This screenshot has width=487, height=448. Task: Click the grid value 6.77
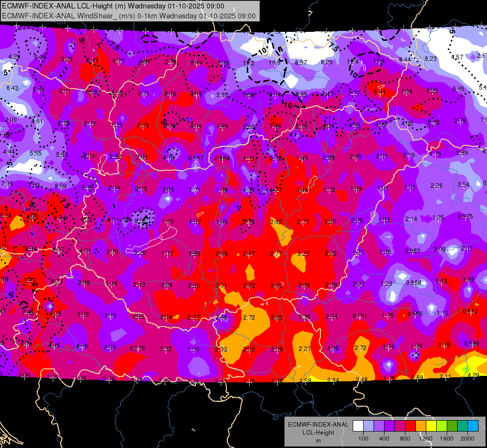pos(118,61)
